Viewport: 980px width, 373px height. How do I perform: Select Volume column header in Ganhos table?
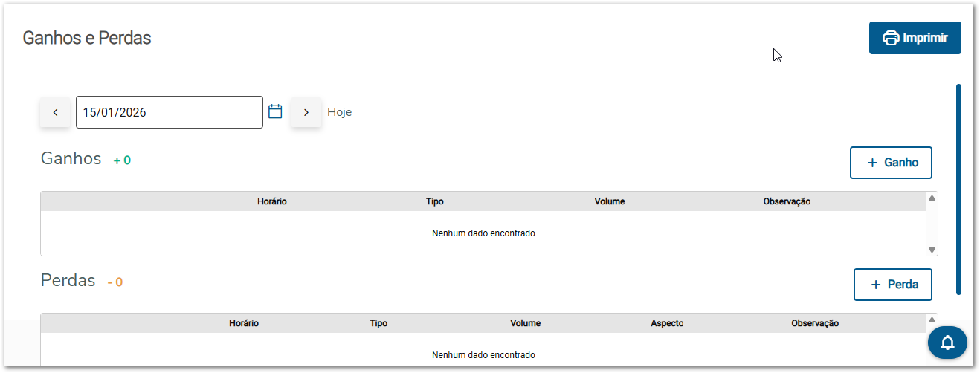click(x=610, y=201)
